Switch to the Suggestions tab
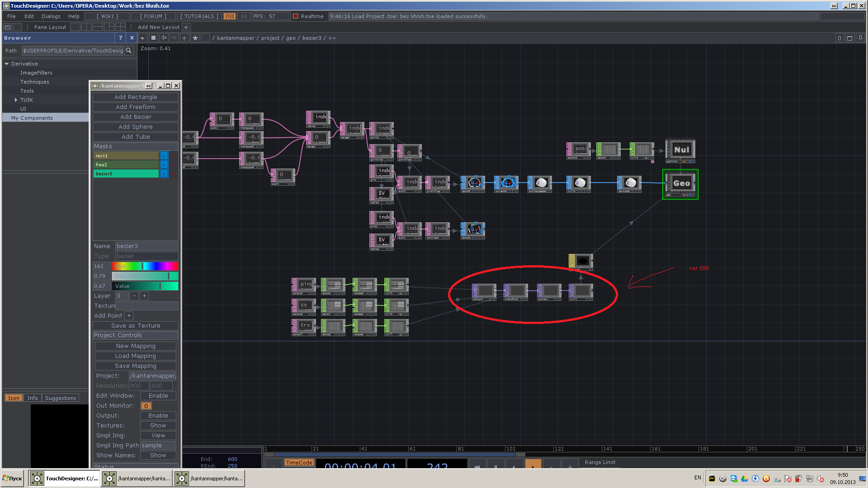The image size is (868, 488). pyautogui.click(x=61, y=398)
